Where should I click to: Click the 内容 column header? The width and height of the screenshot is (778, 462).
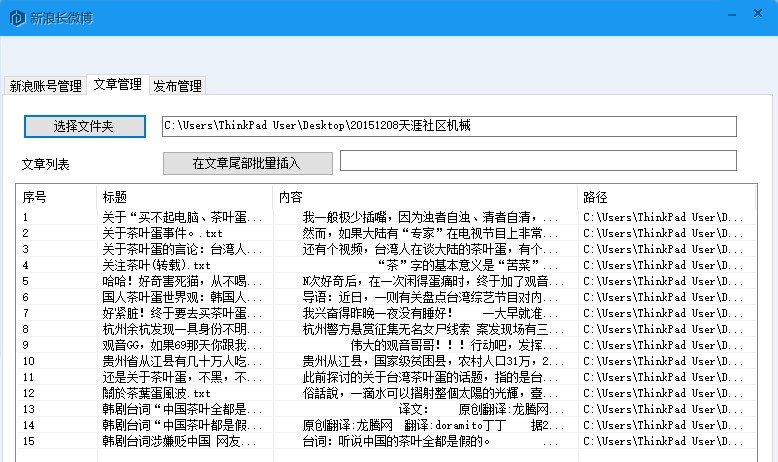(x=425, y=197)
